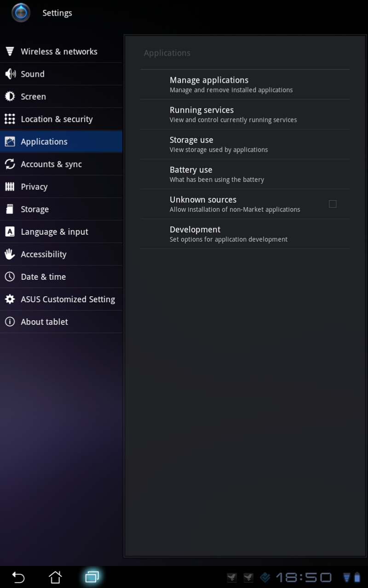Tap 'View and control currently running services'
Image resolution: width=368 pixels, height=588 pixels.
pyautogui.click(x=233, y=120)
